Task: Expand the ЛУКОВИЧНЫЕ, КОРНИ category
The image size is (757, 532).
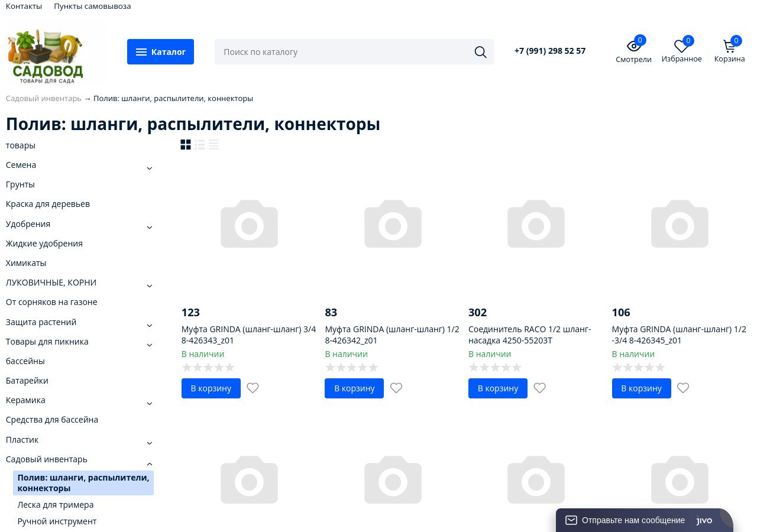Action: coord(150,286)
